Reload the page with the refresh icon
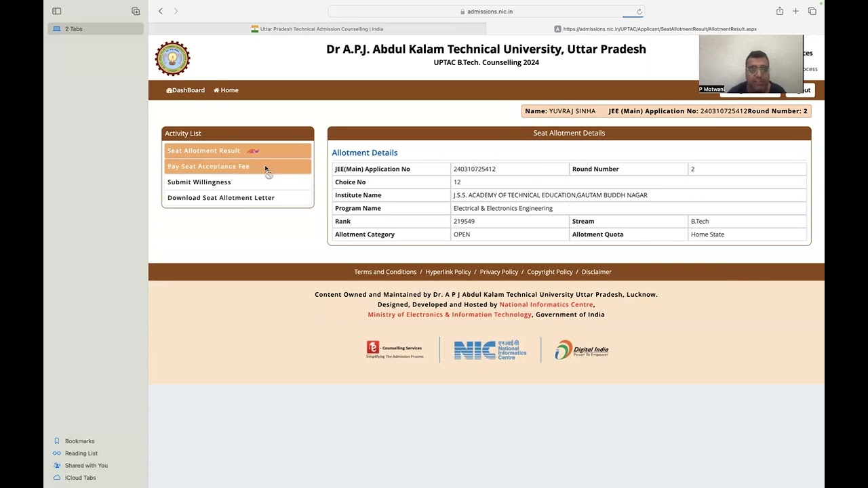This screenshot has height=488, width=868. [639, 12]
